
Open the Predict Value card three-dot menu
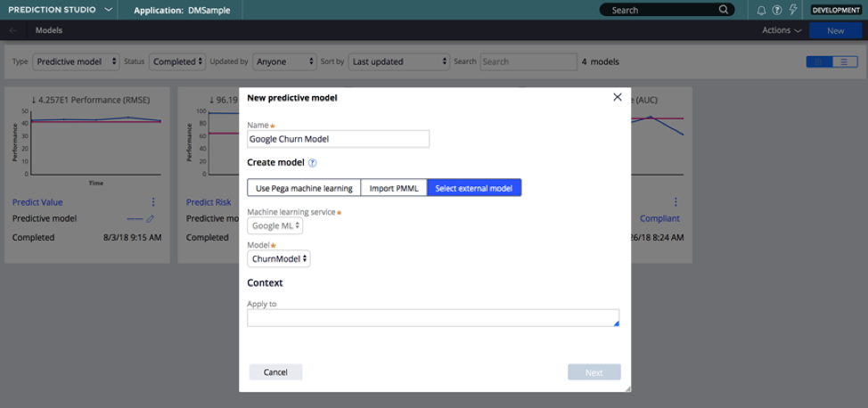point(153,202)
